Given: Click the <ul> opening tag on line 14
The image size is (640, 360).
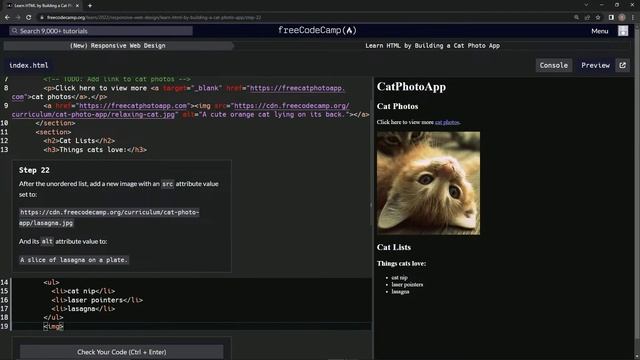Looking at the screenshot, I should click(x=51, y=282).
